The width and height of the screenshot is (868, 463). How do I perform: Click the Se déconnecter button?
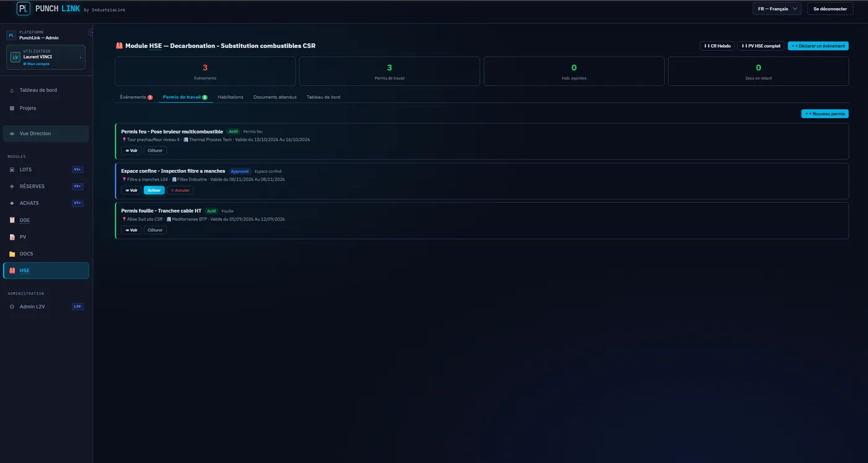(x=830, y=9)
